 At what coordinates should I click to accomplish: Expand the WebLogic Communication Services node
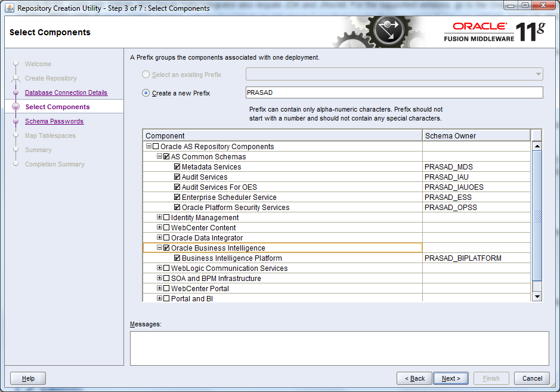pyautogui.click(x=160, y=268)
